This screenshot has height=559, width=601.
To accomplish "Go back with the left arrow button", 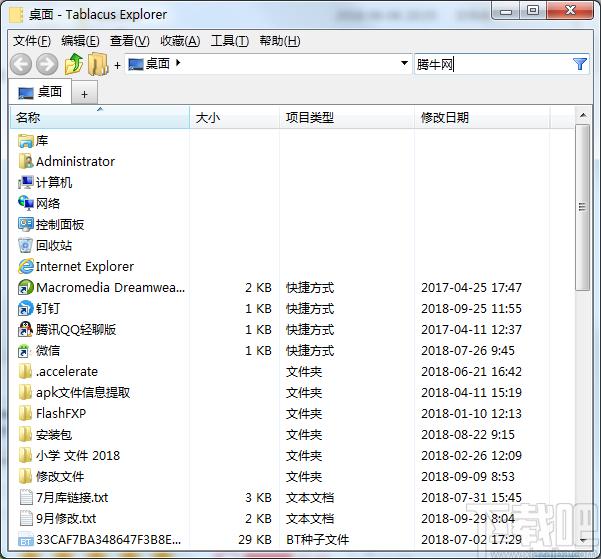I will (x=21, y=64).
